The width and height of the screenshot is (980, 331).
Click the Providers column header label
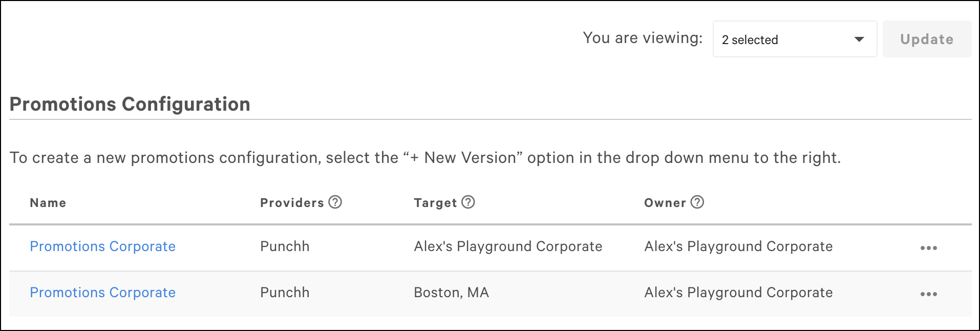click(292, 203)
